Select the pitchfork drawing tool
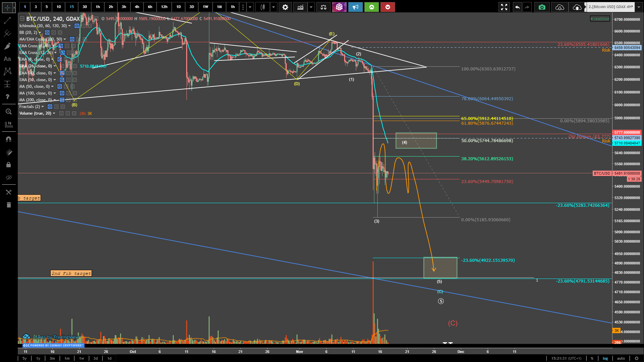This screenshot has width=644, height=362. coord(7,33)
